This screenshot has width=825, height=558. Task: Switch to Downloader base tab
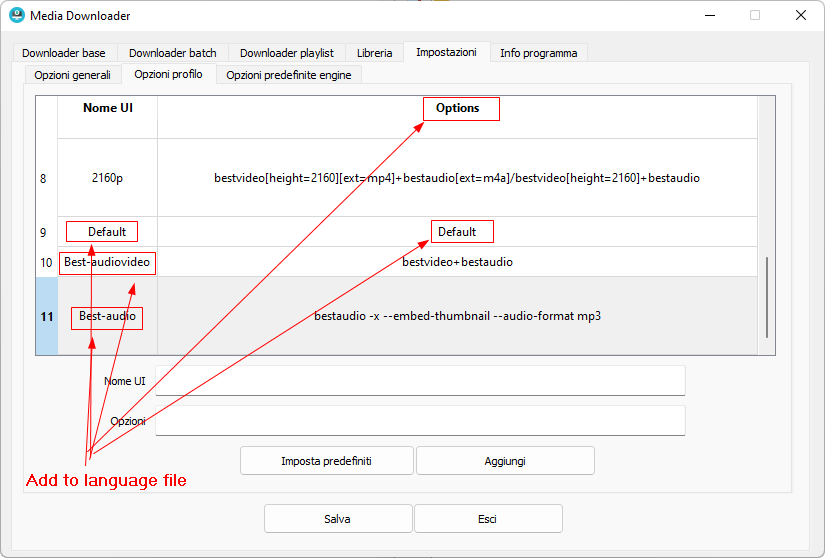tap(64, 53)
